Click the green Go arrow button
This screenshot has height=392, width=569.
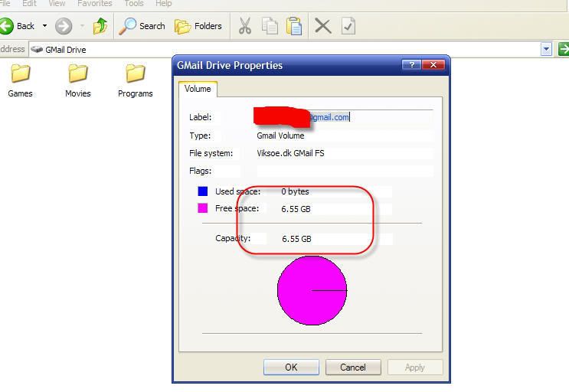(x=563, y=49)
